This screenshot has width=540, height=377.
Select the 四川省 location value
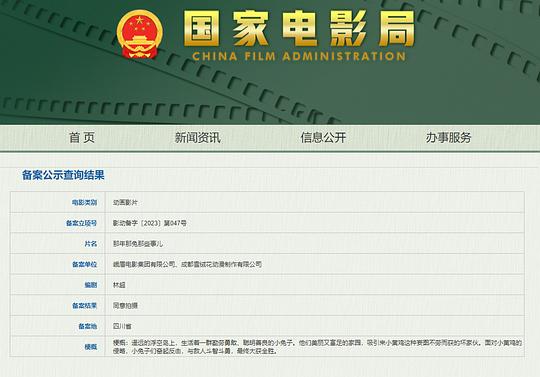pos(122,326)
